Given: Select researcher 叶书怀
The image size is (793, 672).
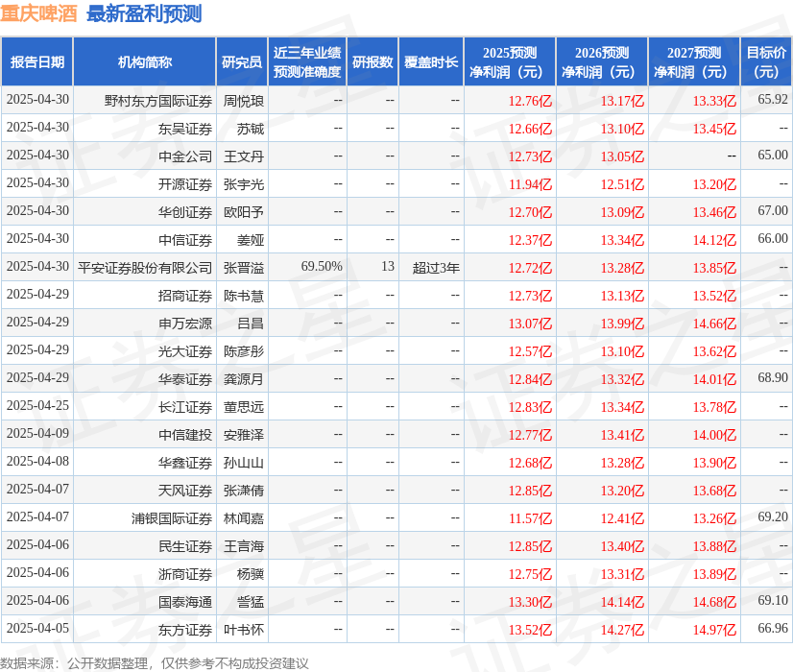Looking at the screenshot, I should click(244, 629).
